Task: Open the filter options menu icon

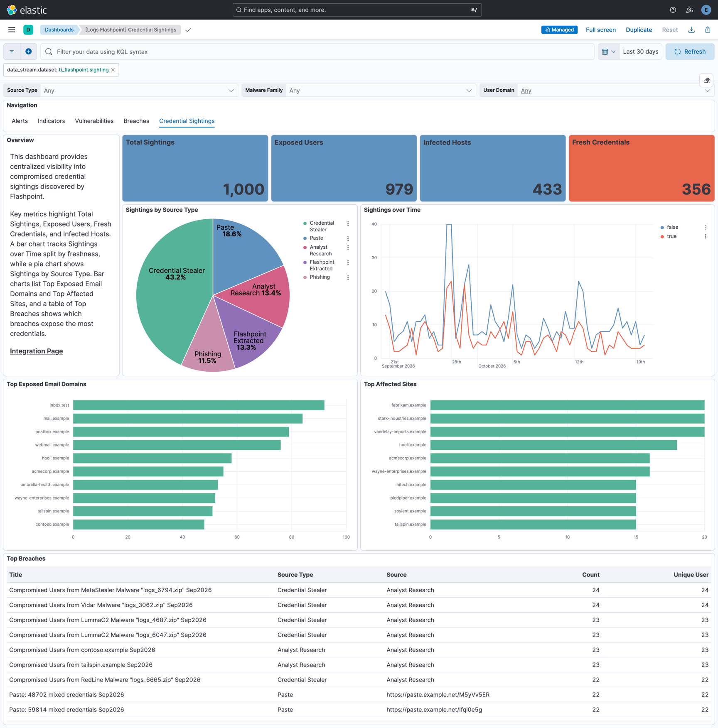Action: tap(12, 51)
